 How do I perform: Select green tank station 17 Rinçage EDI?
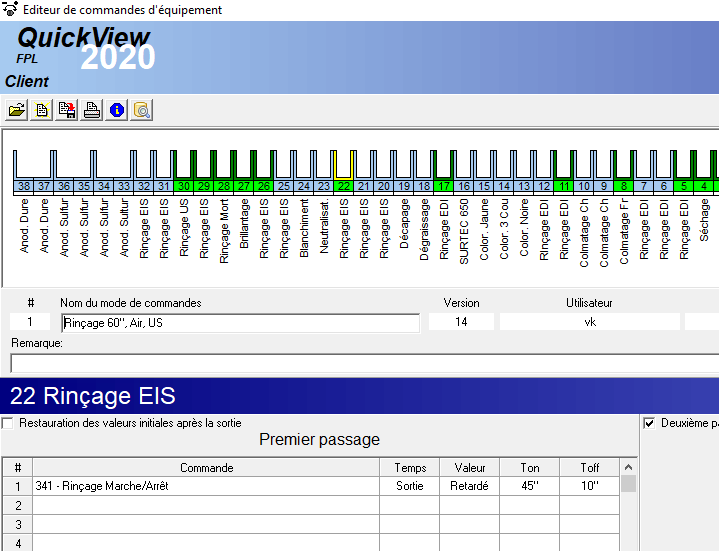(444, 186)
